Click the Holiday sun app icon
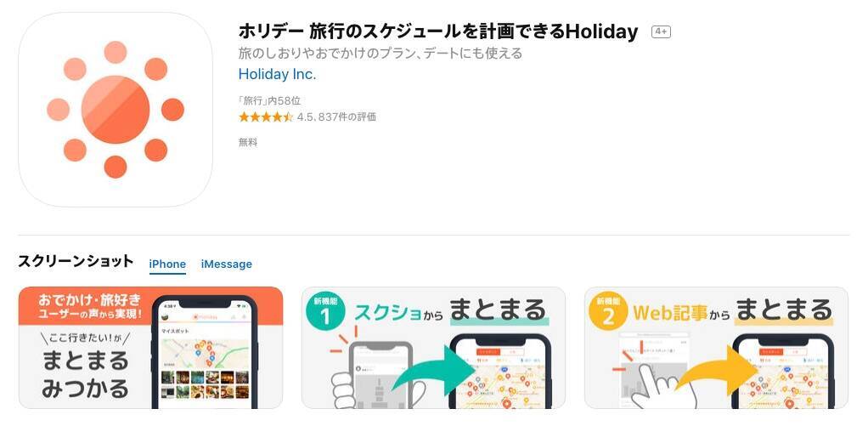 pyautogui.click(x=116, y=110)
